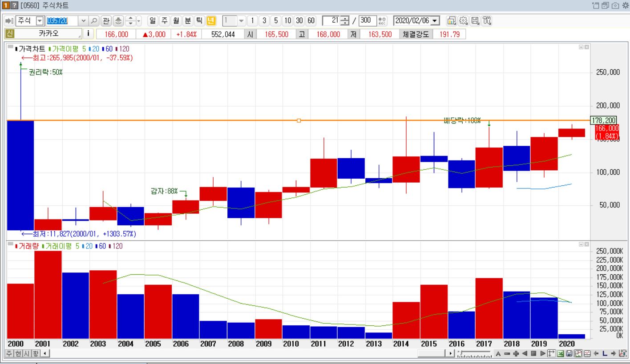Export chart data to Excel icon
Image resolution: width=630 pixels, height=364 pixels.
point(561,354)
